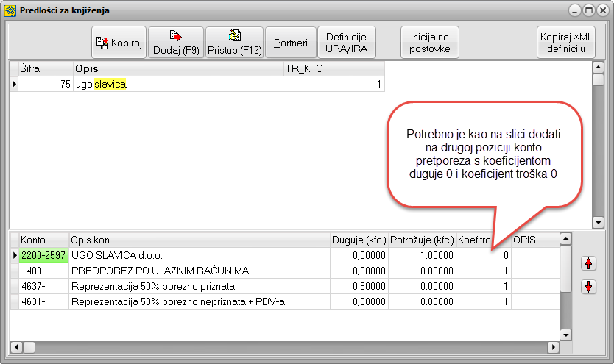Minimize the Predlošci za knjiženja window

click(x=574, y=10)
